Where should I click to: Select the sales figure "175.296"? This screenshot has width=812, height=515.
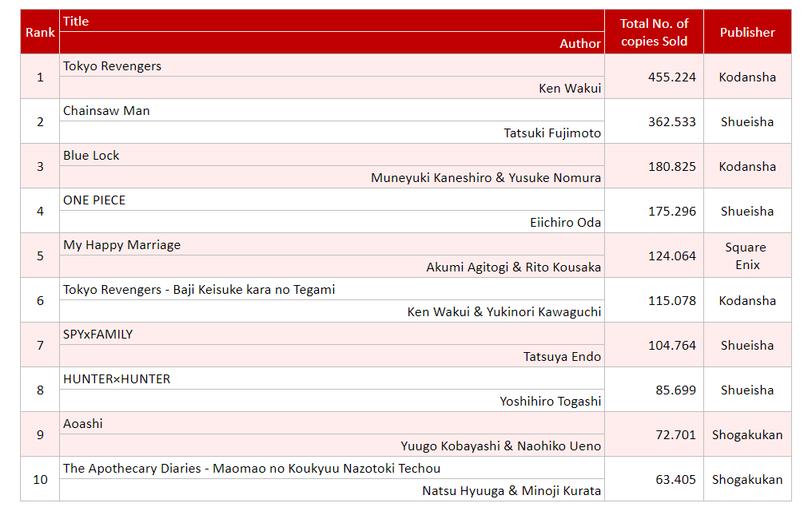click(x=672, y=211)
